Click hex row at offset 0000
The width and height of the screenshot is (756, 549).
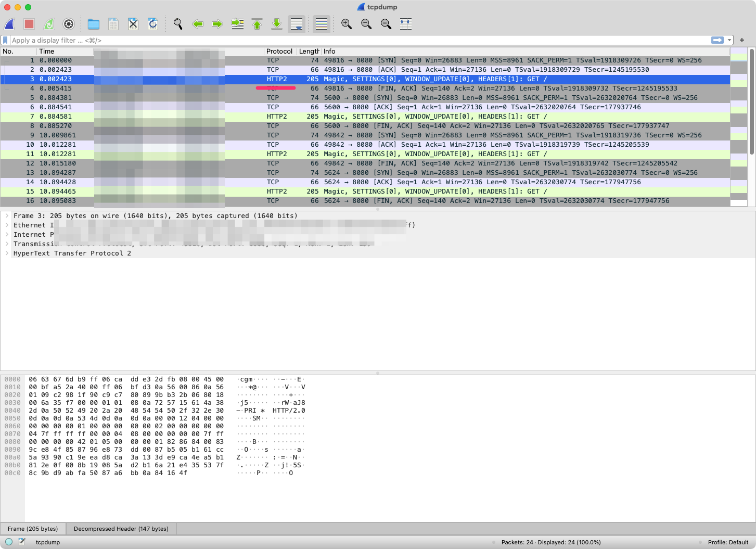click(x=126, y=379)
